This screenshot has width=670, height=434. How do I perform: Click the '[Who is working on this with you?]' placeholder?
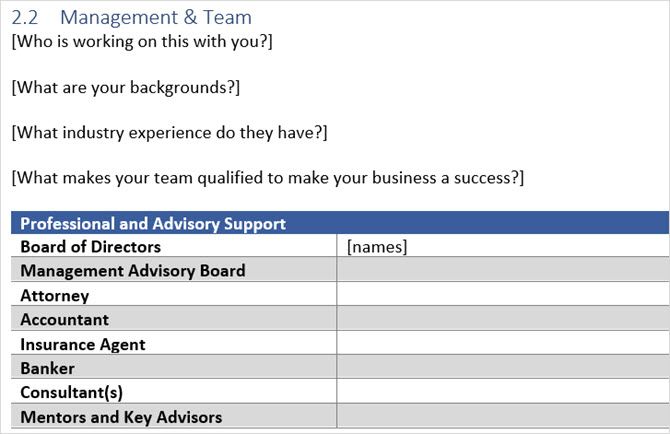coord(141,42)
